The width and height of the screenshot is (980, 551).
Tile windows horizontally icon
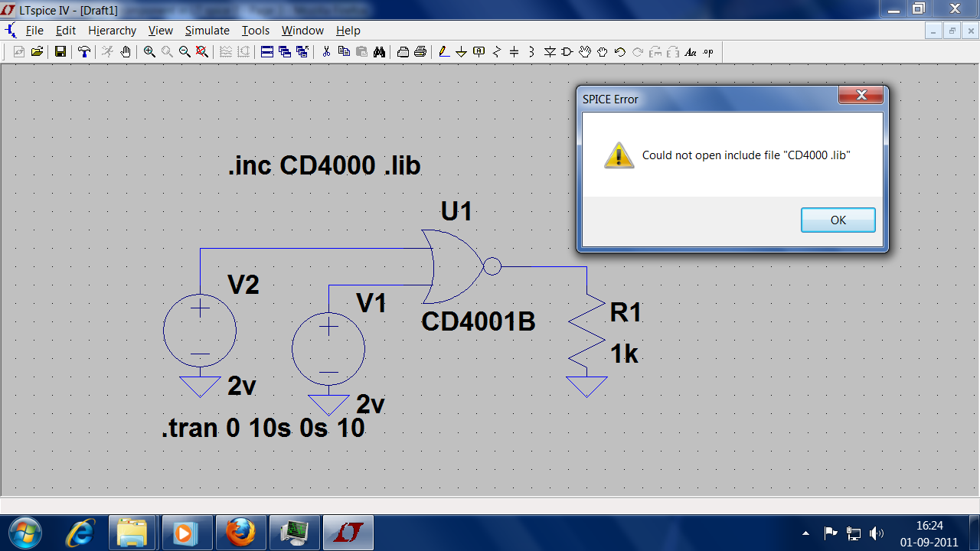click(x=267, y=52)
